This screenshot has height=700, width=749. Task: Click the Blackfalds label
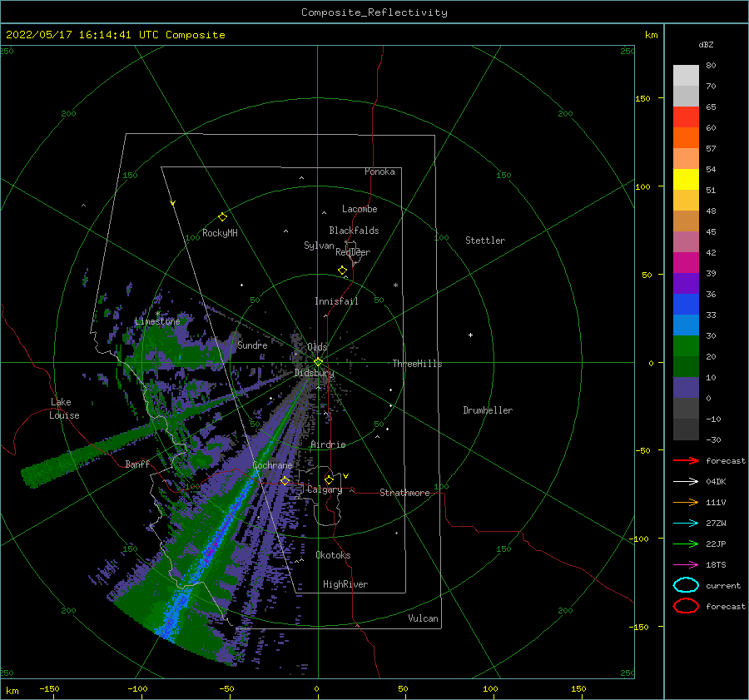(x=354, y=231)
